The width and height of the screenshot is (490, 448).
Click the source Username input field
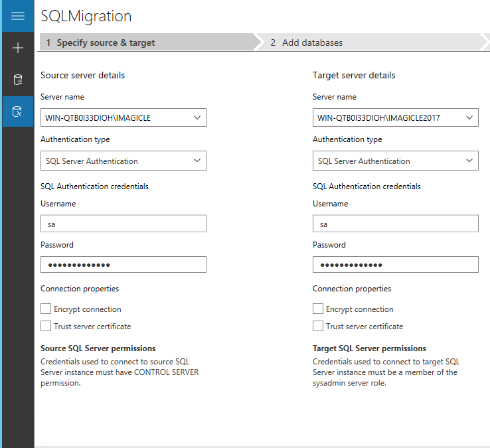(x=123, y=224)
